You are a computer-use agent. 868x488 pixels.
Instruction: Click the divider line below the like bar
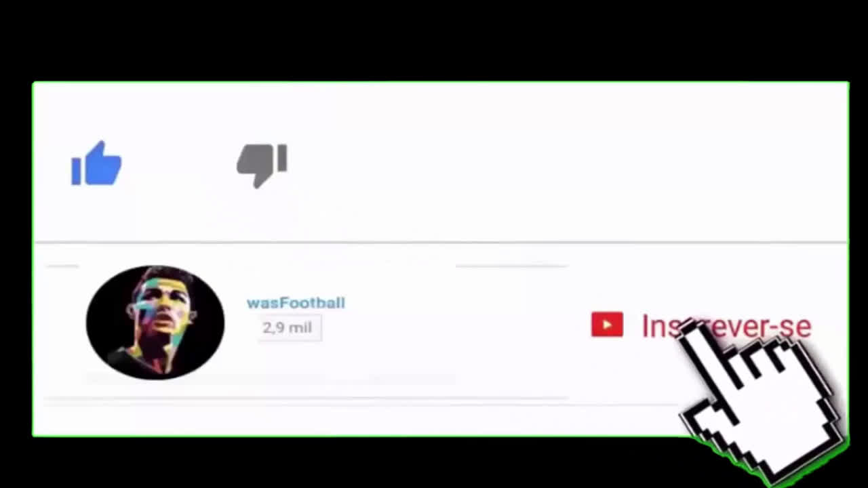pyautogui.click(x=441, y=242)
